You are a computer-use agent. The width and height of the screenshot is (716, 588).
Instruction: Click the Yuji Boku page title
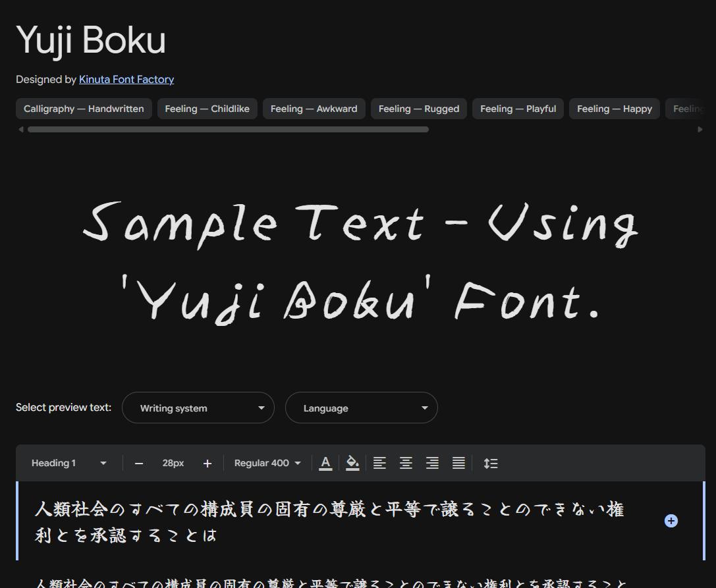pos(91,41)
